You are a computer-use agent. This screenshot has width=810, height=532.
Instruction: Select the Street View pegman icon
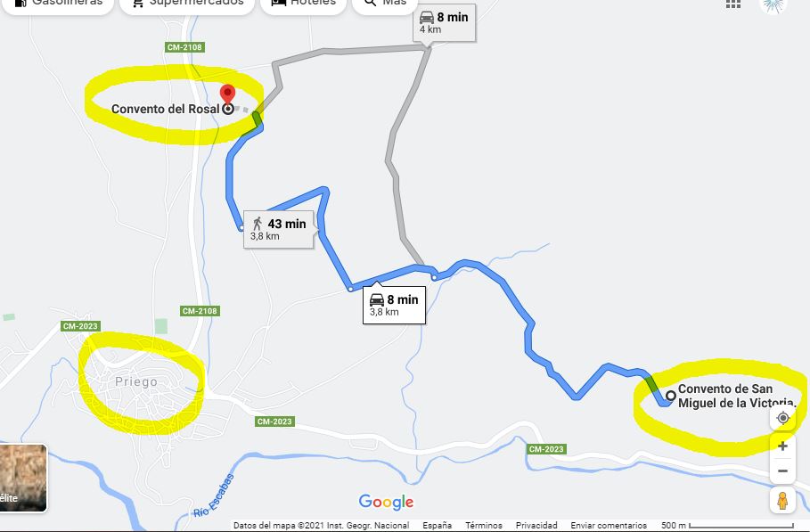[x=782, y=501]
